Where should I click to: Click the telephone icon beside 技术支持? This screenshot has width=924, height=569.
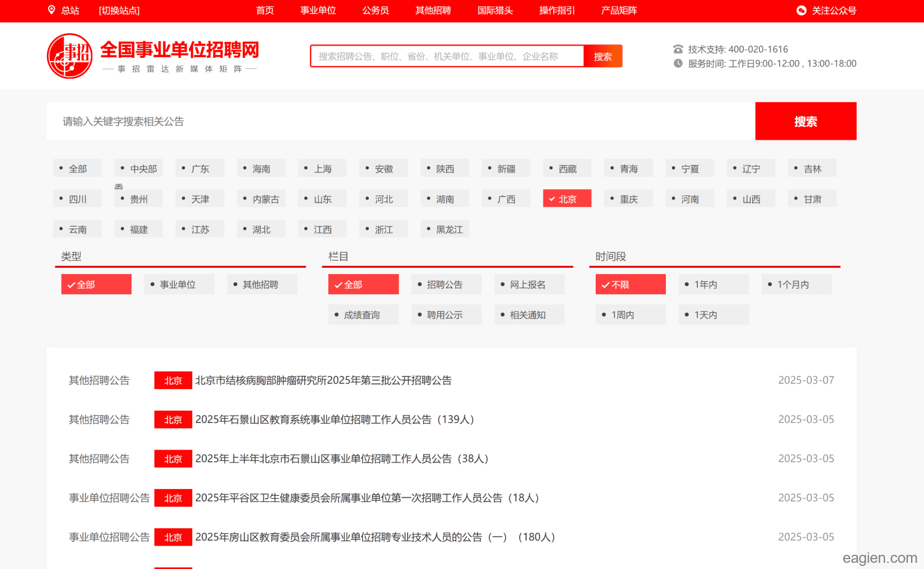pyautogui.click(x=678, y=49)
